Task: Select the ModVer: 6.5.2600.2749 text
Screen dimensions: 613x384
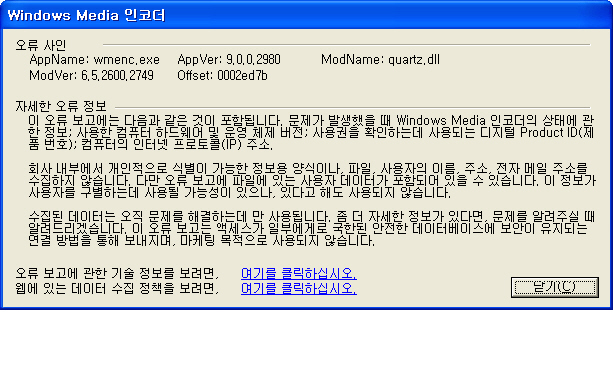Action: [91, 75]
